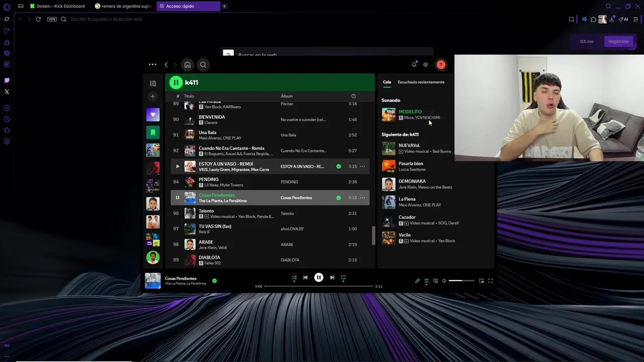Open miniplayer icon

tap(481, 281)
